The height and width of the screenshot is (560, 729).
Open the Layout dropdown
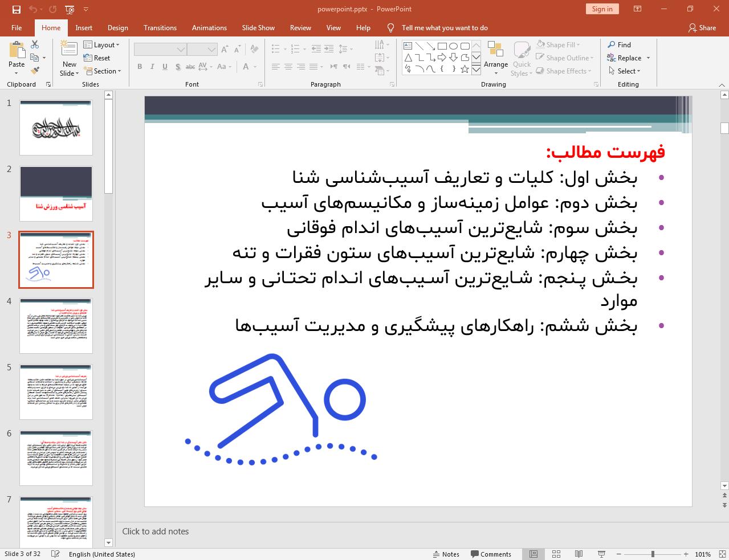coord(101,45)
